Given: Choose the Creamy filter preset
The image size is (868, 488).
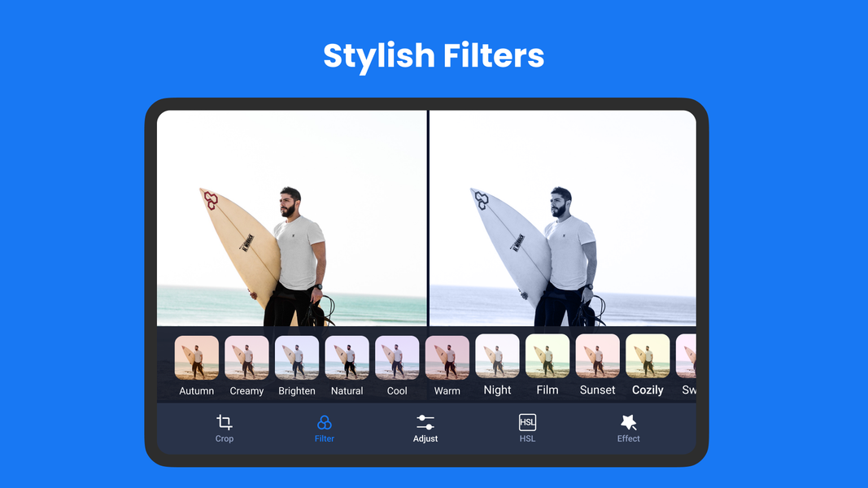Looking at the screenshot, I should pyautogui.click(x=246, y=358).
